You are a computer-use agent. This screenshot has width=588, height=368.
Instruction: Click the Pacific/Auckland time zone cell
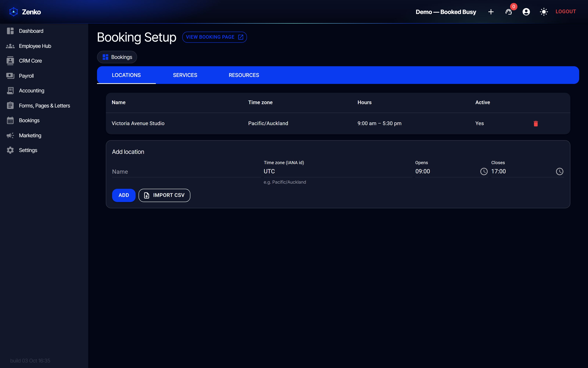[268, 123]
